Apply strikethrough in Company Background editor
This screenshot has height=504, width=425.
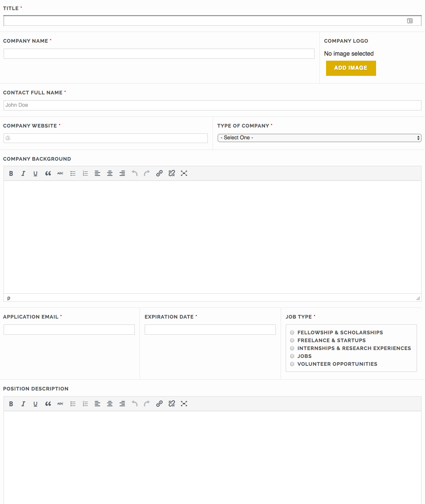coord(60,173)
